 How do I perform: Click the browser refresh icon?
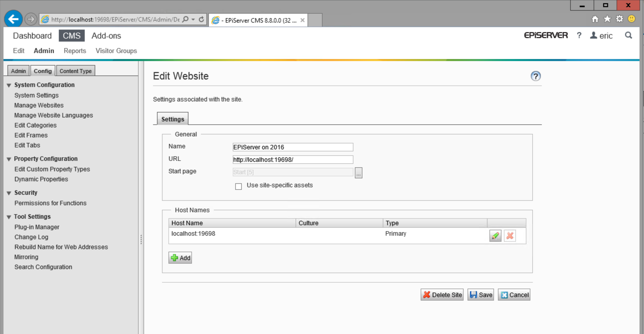(x=201, y=19)
